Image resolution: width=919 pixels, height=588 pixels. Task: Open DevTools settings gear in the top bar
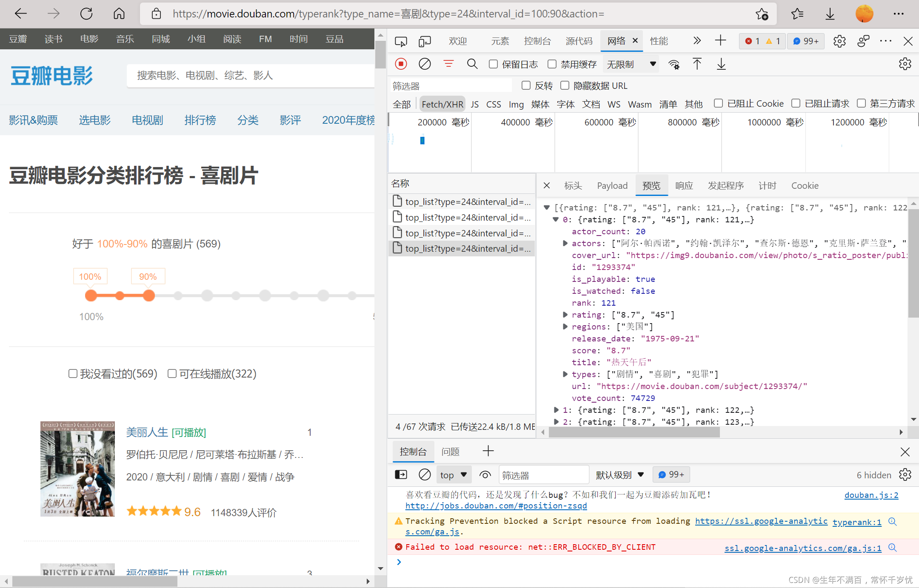839,41
